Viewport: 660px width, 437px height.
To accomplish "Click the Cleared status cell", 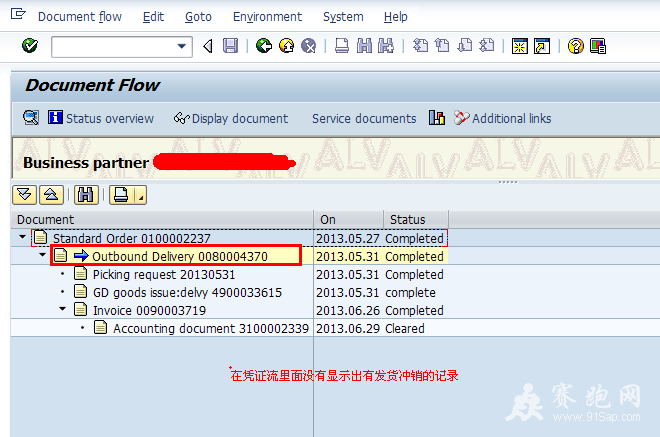I will (x=405, y=328).
